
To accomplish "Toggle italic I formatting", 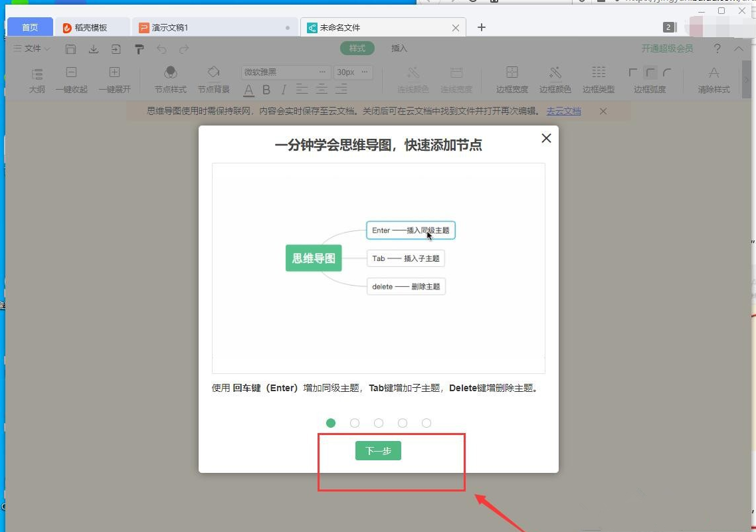I will coord(284,90).
